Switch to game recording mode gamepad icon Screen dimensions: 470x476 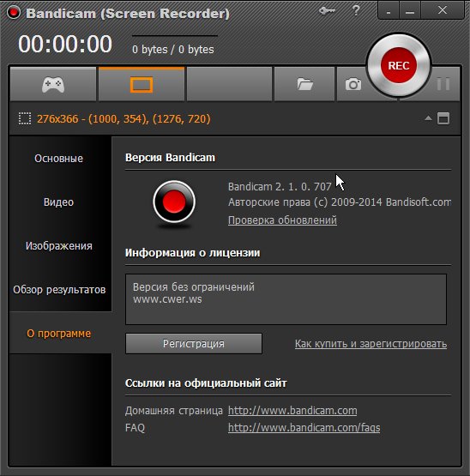point(53,85)
